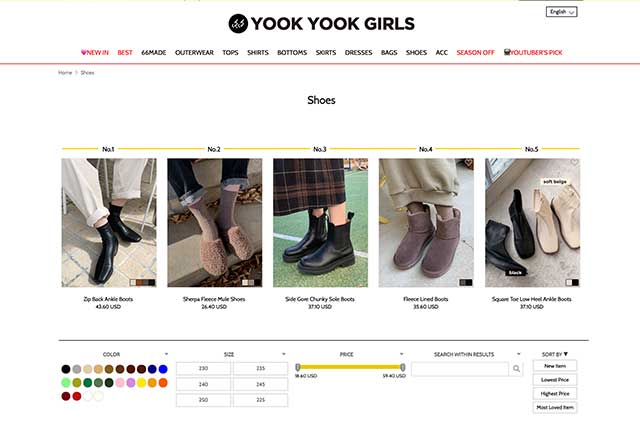Toggle size 230 filter
Viewport: 640px width, 427px height.
pos(203,368)
